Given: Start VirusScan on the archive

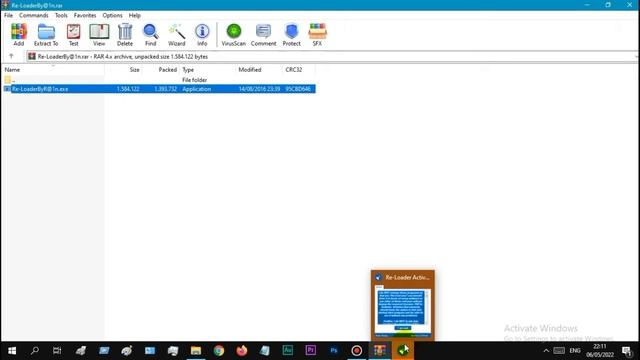Looking at the screenshot, I should 234,35.
